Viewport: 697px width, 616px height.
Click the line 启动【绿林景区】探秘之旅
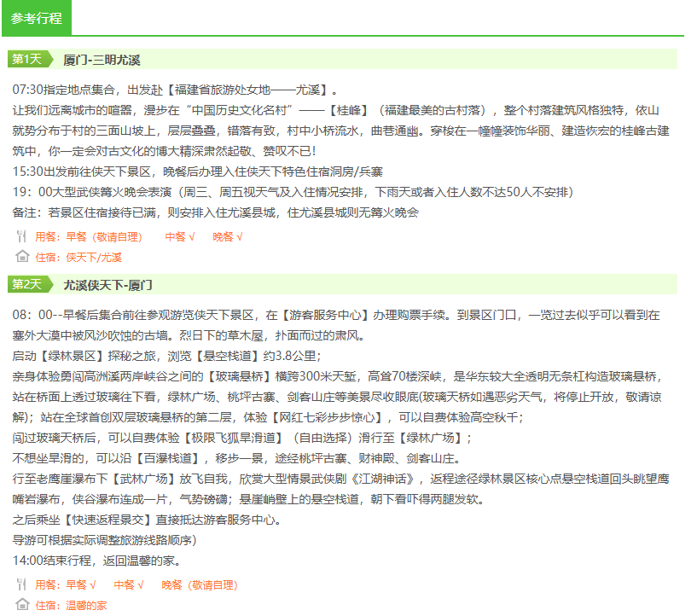pos(166,356)
